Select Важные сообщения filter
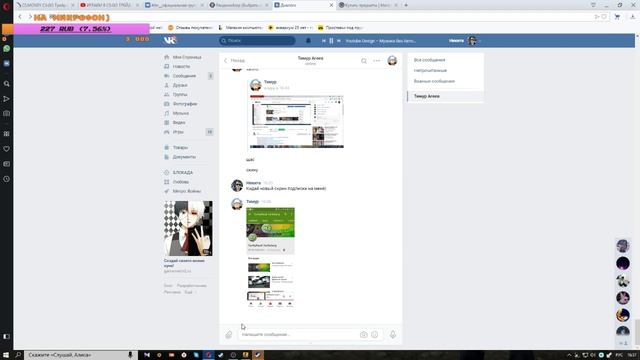The height and width of the screenshot is (360, 640). point(434,81)
